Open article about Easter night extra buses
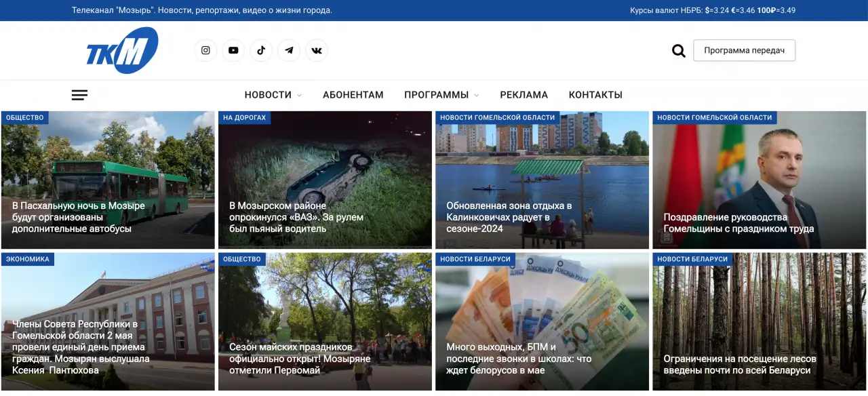This screenshot has width=868, height=396. 79,217
